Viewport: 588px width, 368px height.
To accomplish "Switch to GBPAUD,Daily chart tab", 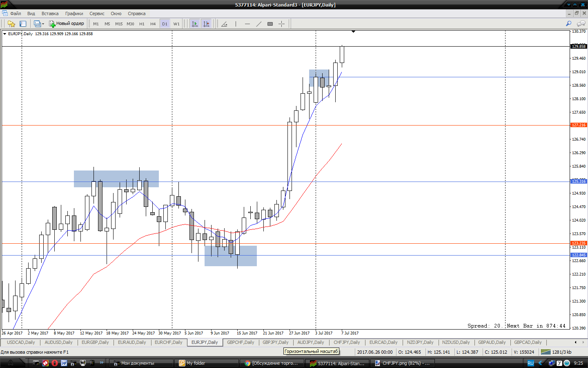I will pyautogui.click(x=492, y=342).
